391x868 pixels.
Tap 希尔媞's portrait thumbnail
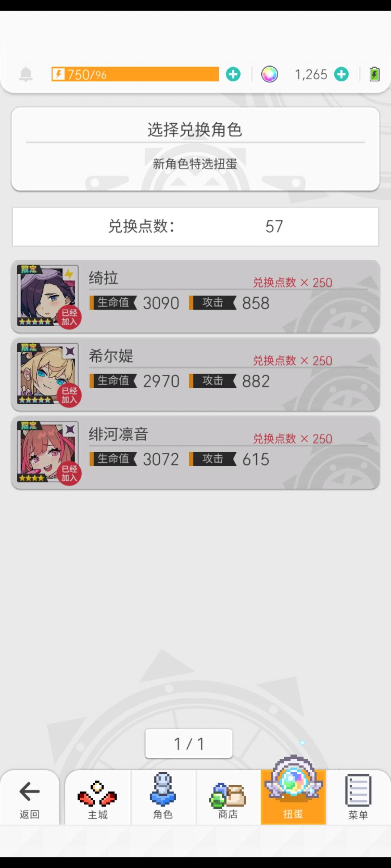pos(48,374)
